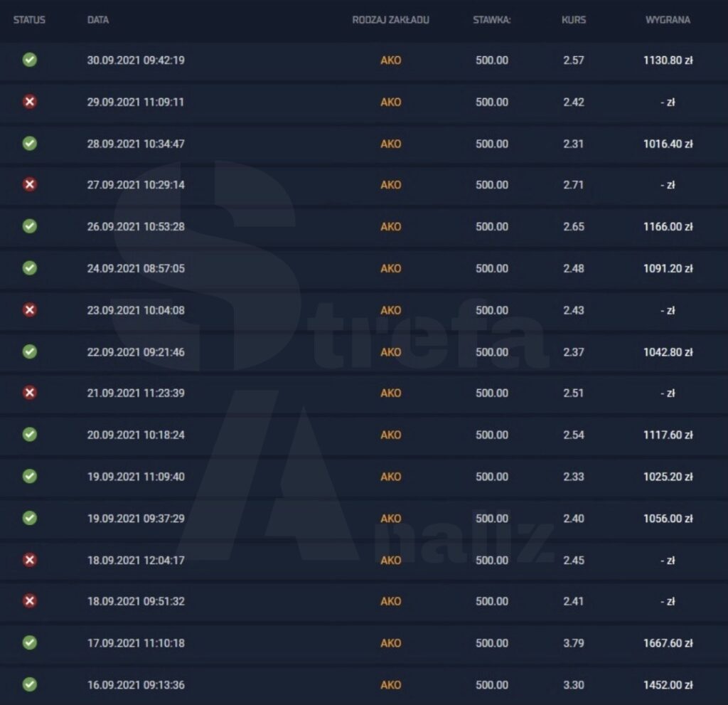
Task: Click the winnings amount 1056.00 zł
Action: (668, 519)
